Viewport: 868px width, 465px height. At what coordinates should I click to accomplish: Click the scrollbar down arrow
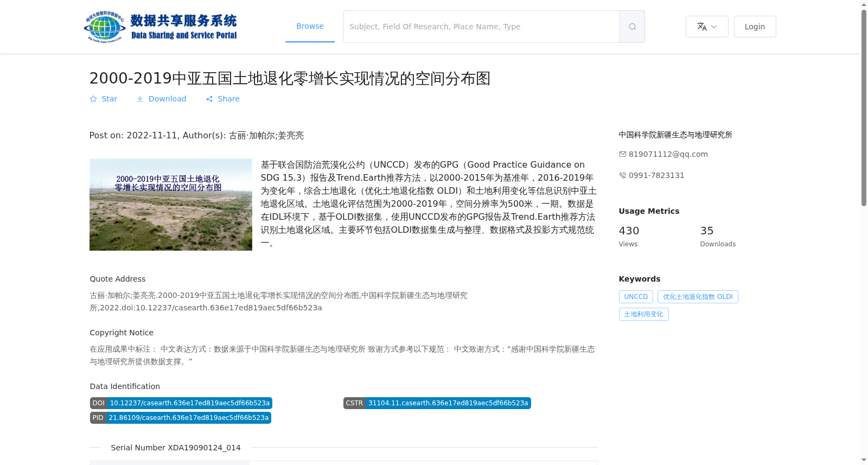(x=864, y=460)
